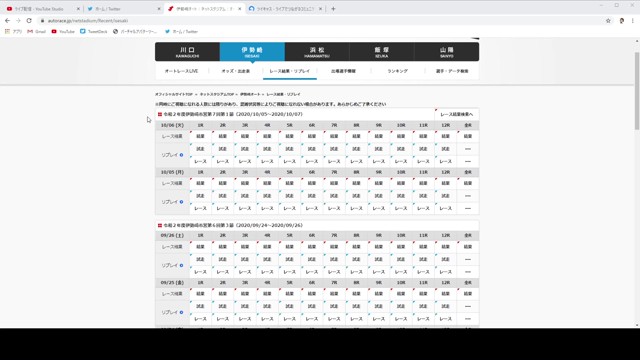Open a new browser tab
The width and height of the screenshot is (640, 360).
333,9
